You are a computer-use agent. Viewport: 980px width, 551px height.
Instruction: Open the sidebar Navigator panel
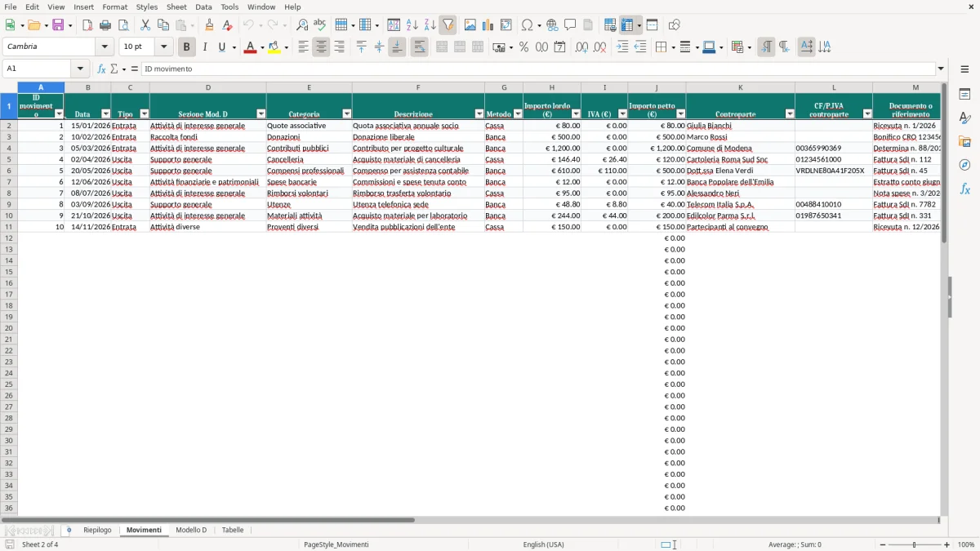pyautogui.click(x=964, y=165)
